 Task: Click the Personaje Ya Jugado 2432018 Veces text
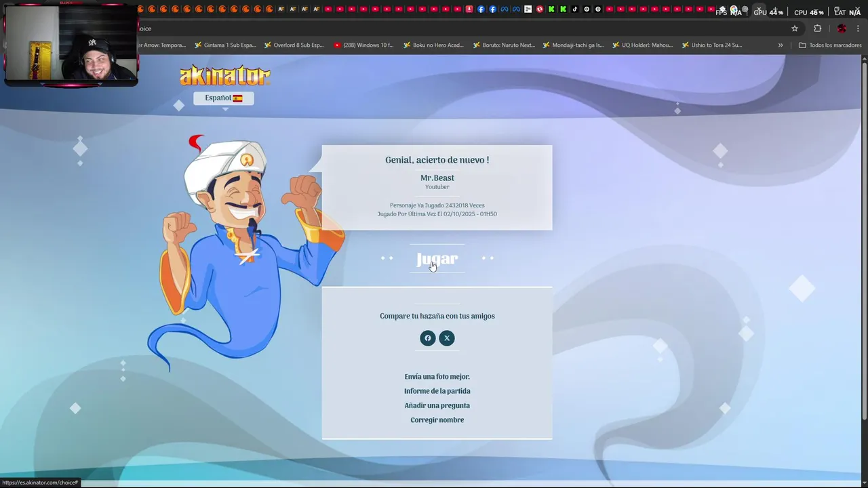[x=437, y=205]
